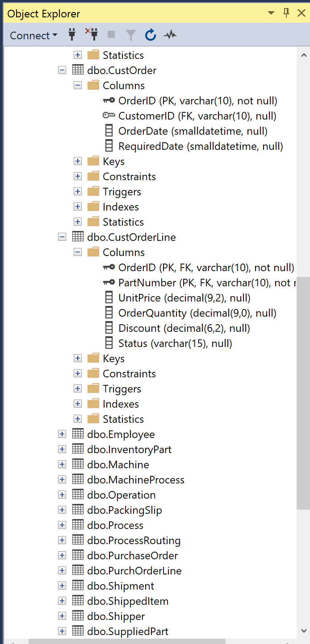Collapse the dbo.CustOrderLine table
Image resolution: width=310 pixels, height=644 pixels.
[x=62, y=236]
